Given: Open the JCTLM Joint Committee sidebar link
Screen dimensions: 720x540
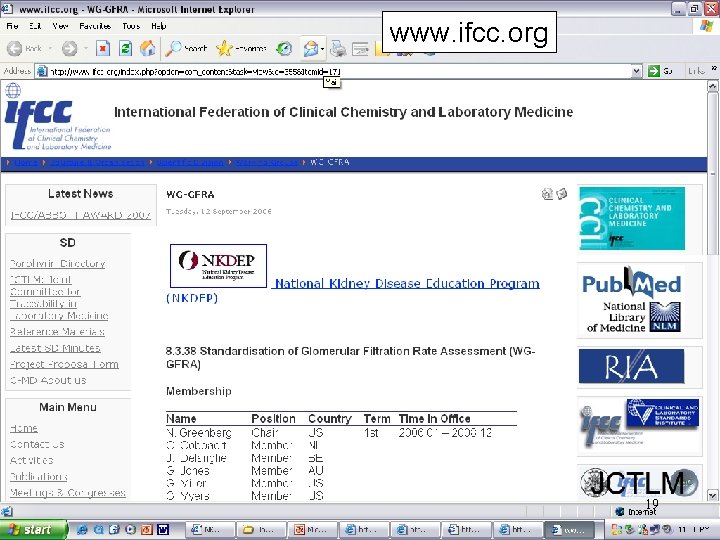Looking at the screenshot, I should click(x=59, y=298).
